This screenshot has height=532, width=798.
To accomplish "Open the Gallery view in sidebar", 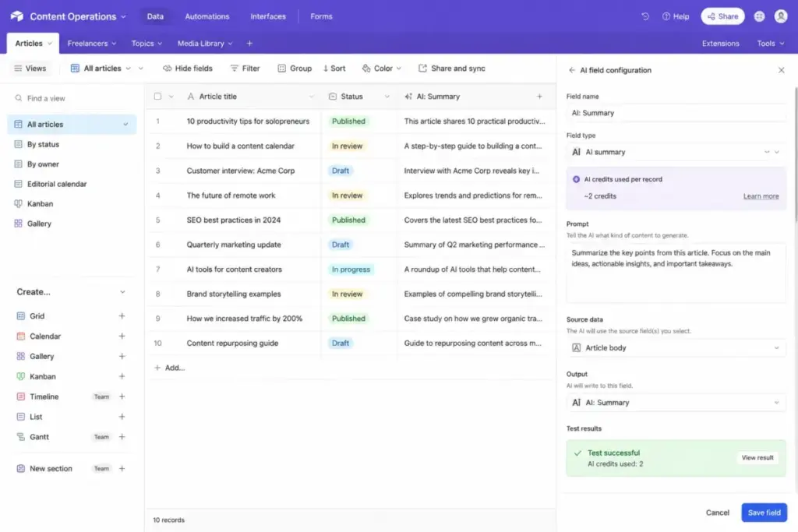I will [72, 224].
